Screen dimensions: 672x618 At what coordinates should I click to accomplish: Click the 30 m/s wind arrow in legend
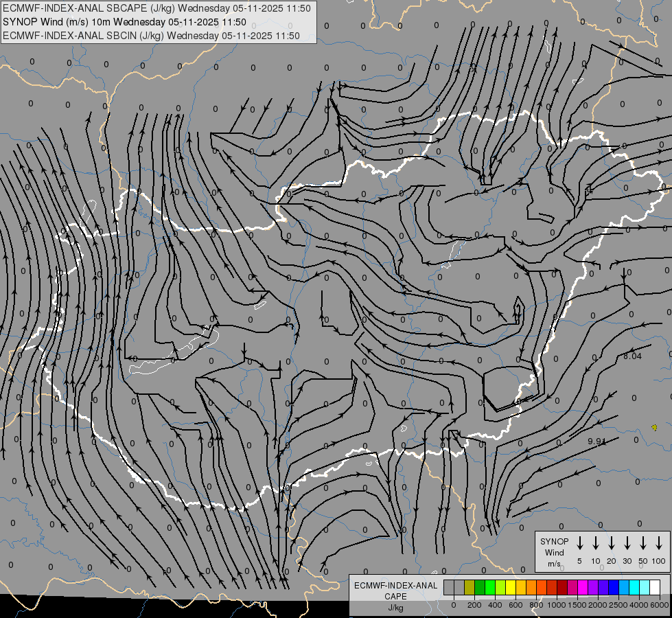coord(627,543)
